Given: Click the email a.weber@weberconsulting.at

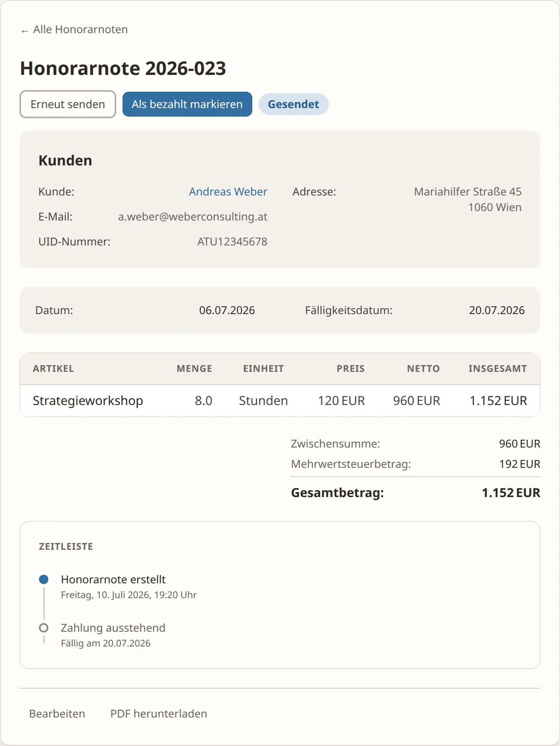Looking at the screenshot, I should (193, 217).
